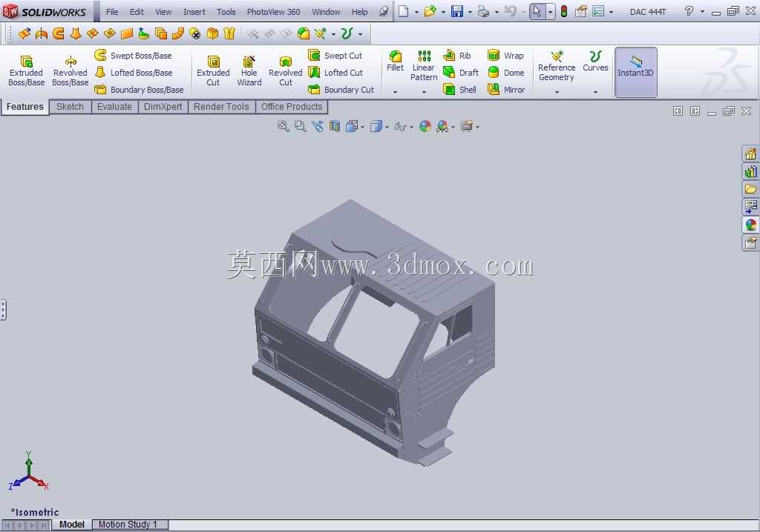760x532 pixels.
Task: Open File Explorer task pane icon
Action: tap(750, 189)
